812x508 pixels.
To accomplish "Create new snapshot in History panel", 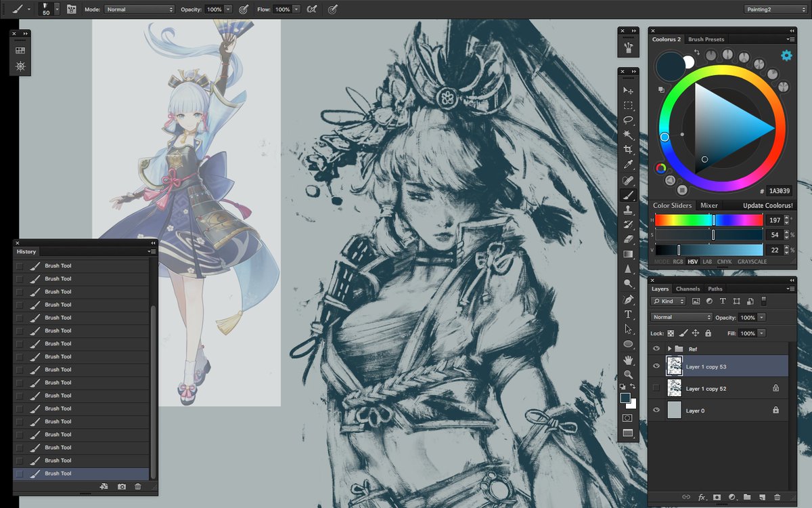I will 122,486.
